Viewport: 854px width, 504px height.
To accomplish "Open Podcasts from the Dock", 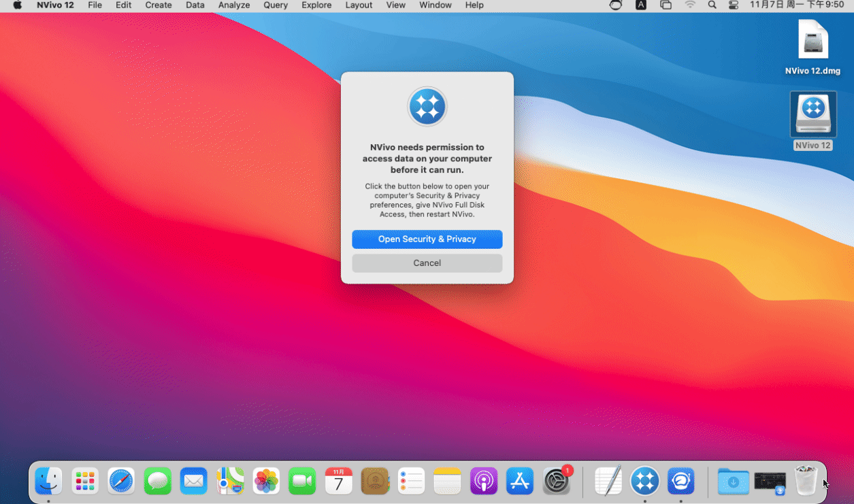I will tap(484, 482).
